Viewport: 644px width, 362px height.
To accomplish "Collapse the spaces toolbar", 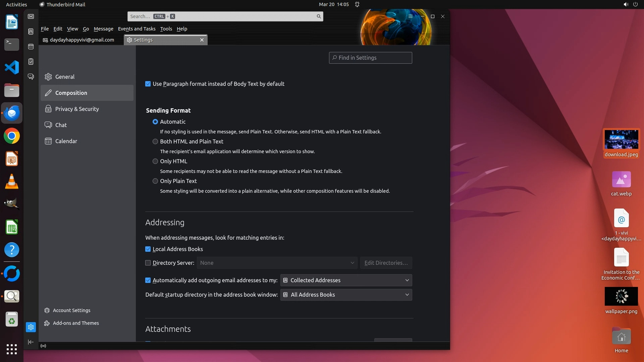I will click(x=31, y=342).
